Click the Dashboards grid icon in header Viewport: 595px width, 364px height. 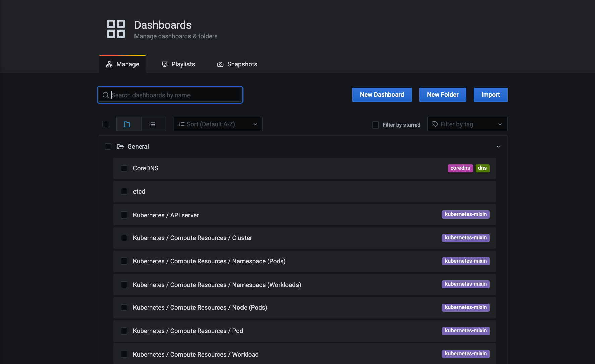pyautogui.click(x=116, y=29)
